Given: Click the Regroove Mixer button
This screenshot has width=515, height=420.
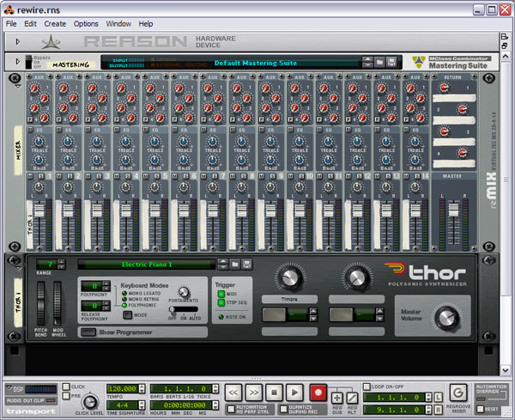Looking at the screenshot, I should (x=457, y=392).
